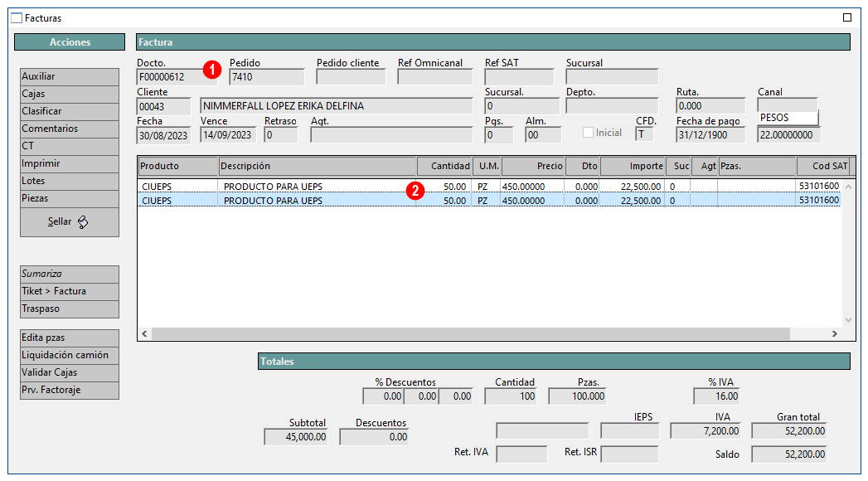Click the Gran total field 52,200.00
This screenshot has height=481, width=868.
click(789, 431)
